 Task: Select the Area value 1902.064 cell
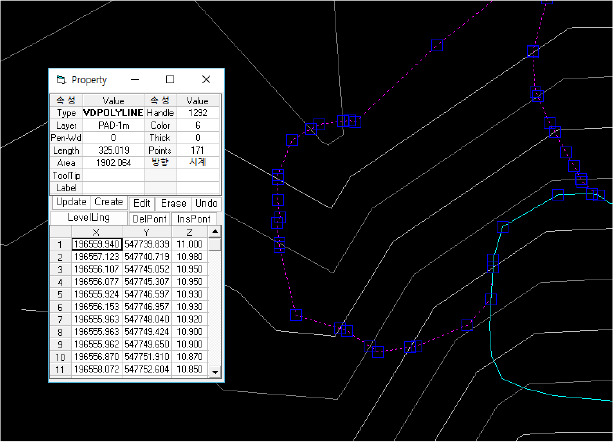(113, 163)
